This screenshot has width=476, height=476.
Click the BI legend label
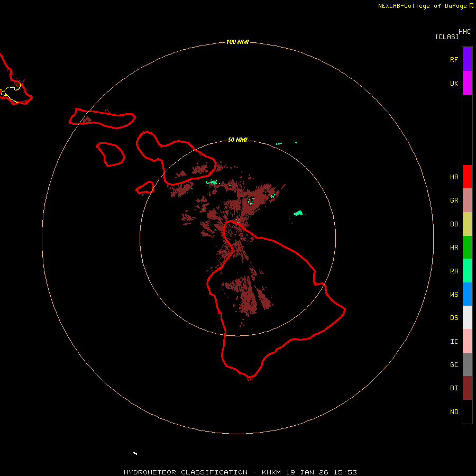point(454,388)
